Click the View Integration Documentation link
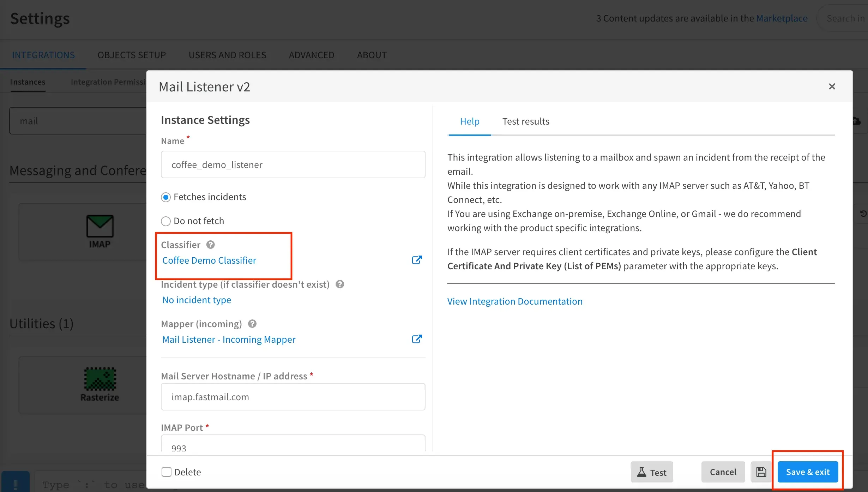Image resolution: width=868 pixels, height=492 pixels. (x=515, y=301)
